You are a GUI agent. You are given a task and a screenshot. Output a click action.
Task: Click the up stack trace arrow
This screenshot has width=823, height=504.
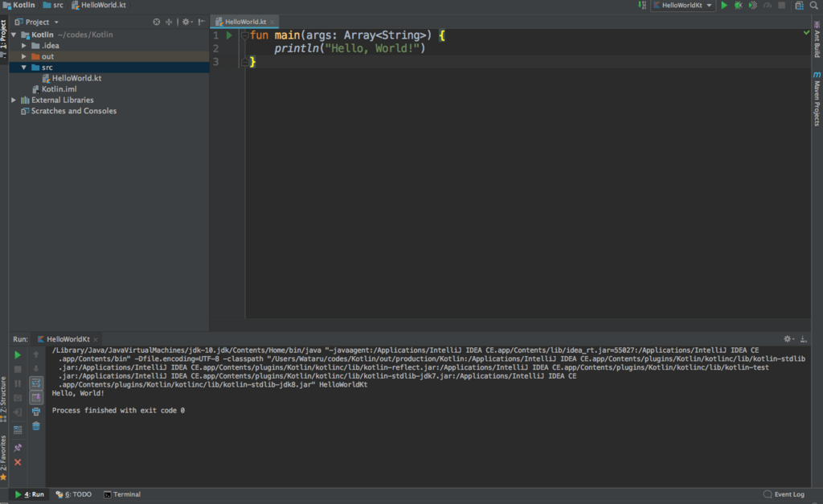[35, 355]
